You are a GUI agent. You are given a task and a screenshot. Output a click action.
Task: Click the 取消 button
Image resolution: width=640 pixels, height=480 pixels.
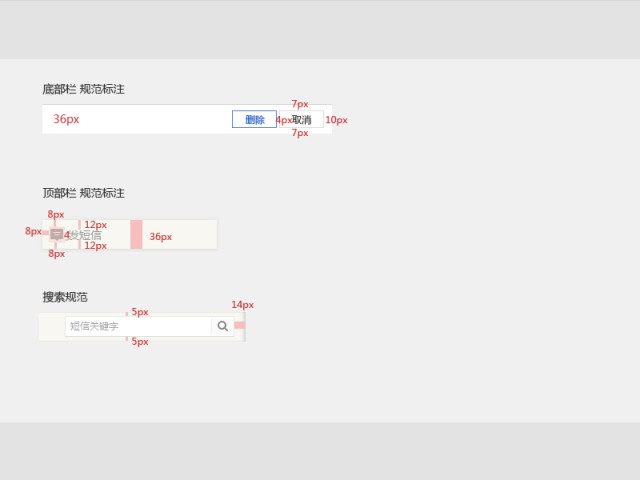pyautogui.click(x=302, y=119)
